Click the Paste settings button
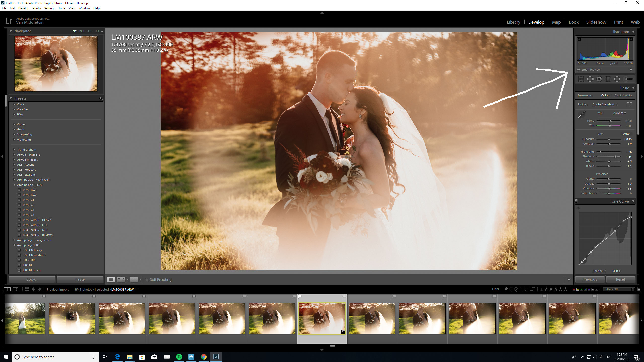 tap(80, 279)
